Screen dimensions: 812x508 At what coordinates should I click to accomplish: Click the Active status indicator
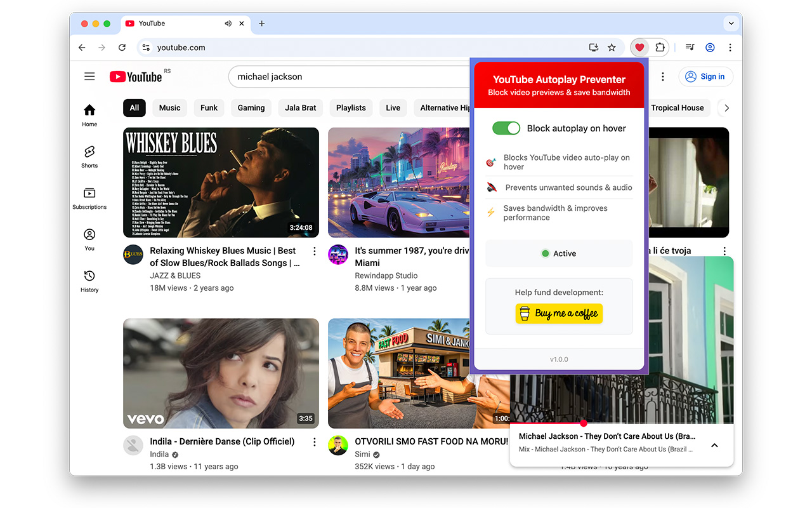point(559,253)
